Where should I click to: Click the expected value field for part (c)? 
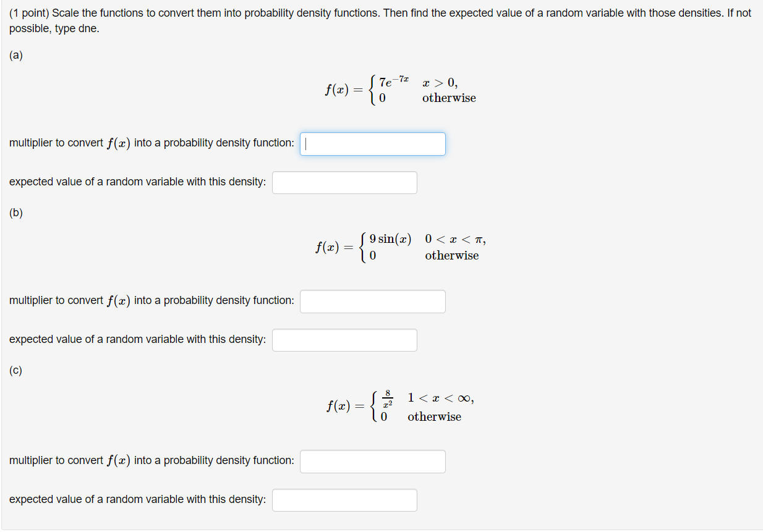(x=344, y=499)
